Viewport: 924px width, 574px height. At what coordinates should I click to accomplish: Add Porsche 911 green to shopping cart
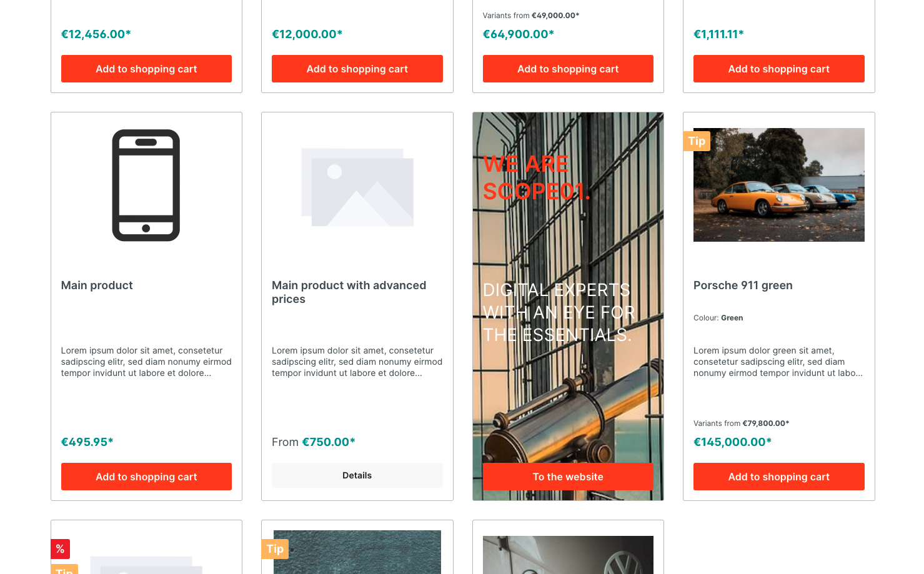click(779, 477)
